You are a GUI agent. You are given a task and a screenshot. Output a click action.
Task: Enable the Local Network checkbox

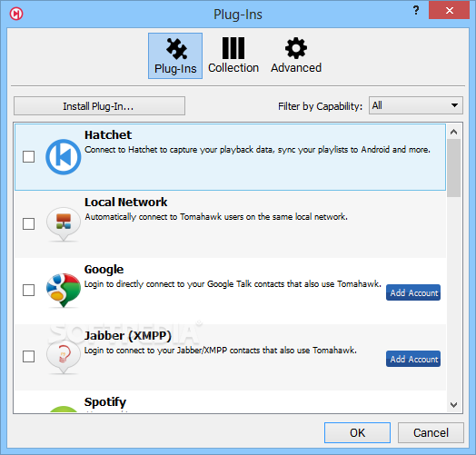click(28, 223)
